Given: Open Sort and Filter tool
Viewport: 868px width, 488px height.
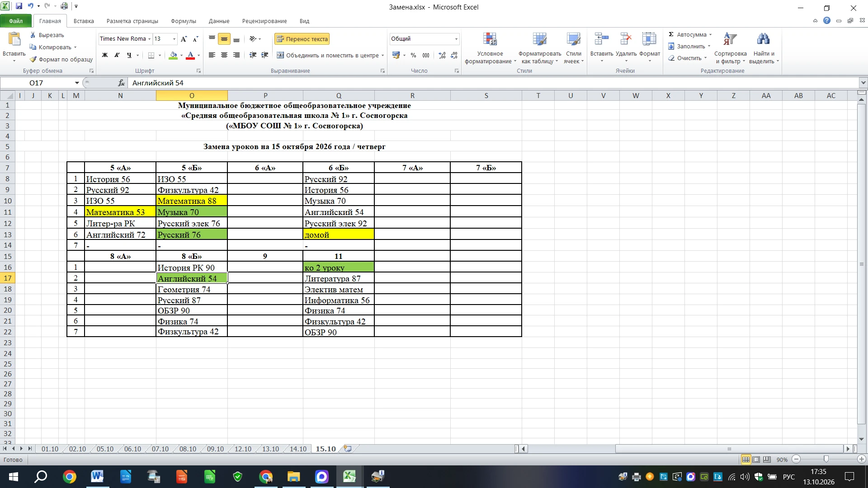Looking at the screenshot, I should pyautogui.click(x=730, y=48).
